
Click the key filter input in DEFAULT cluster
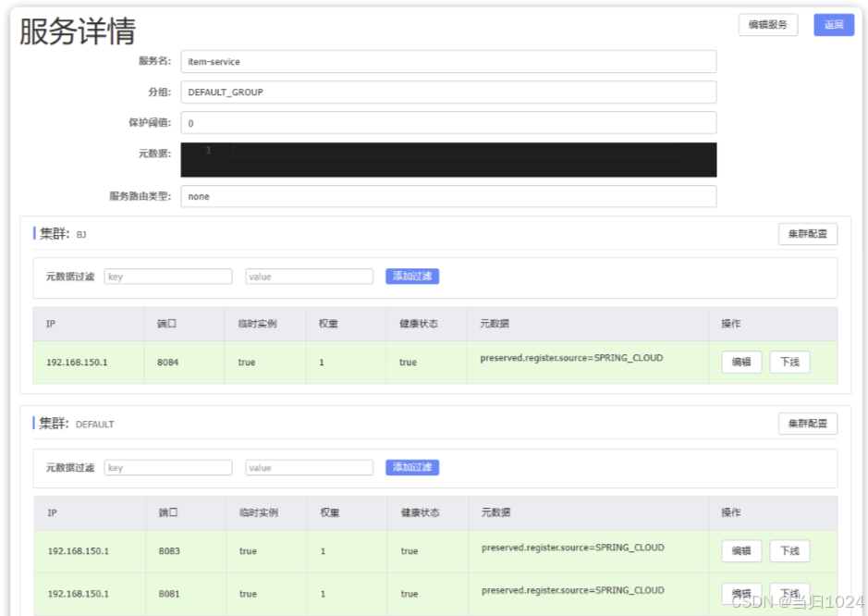(x=168, y=467)
